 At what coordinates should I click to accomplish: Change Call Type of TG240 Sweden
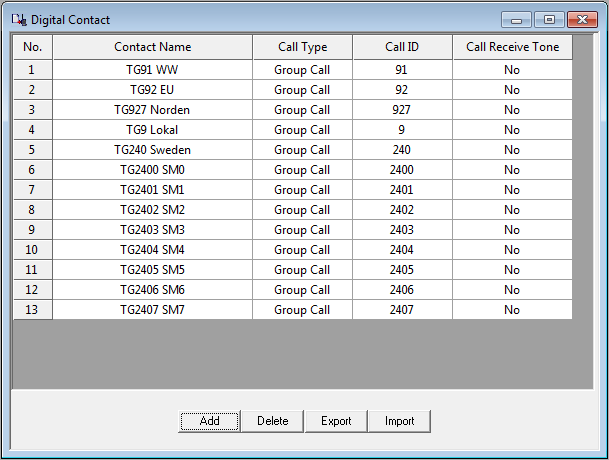point(302,150)
